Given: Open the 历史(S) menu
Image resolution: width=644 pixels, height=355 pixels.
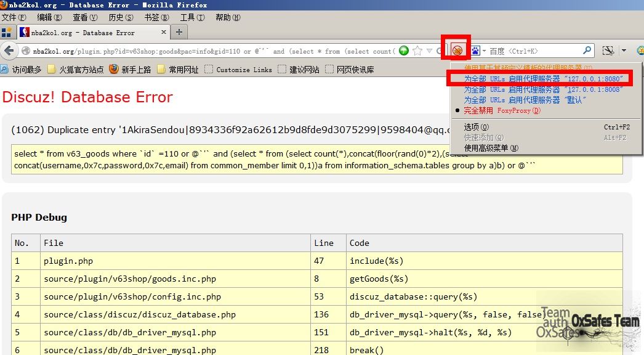Looking at the screenshot, I should (121, 17).
